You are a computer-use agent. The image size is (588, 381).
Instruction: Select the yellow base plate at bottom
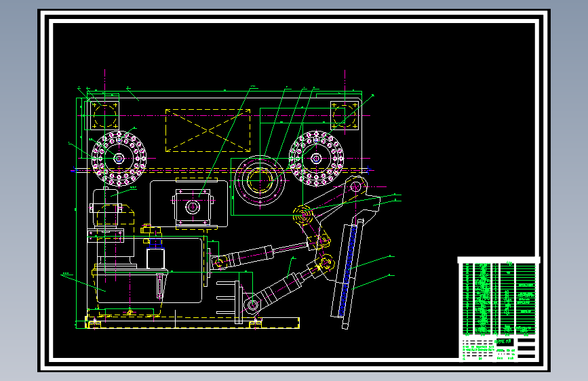pos(193,323)
